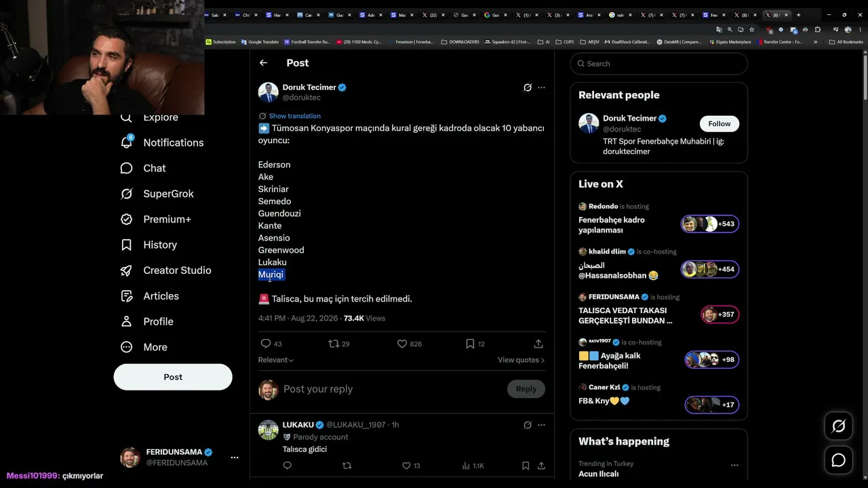Image resolution: width=868 pixels, height=488 pixels.
Task: Open History in the sidebar
Action: 148,245
